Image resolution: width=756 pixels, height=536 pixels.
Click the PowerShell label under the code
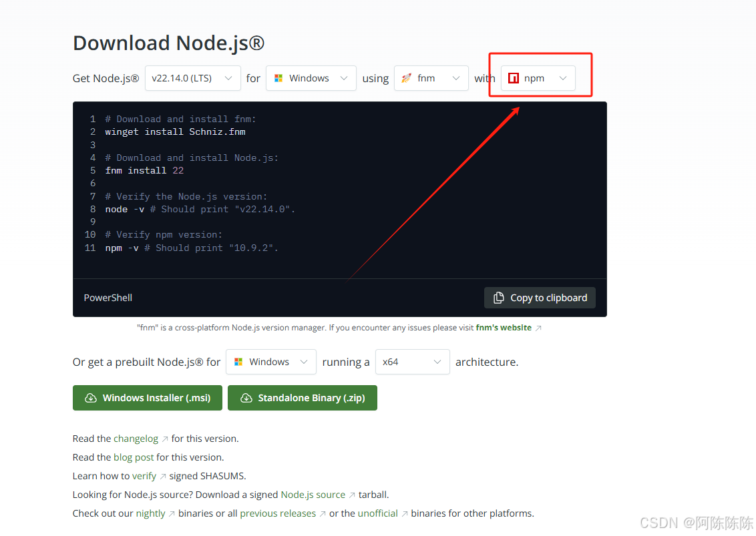(108, 298)
